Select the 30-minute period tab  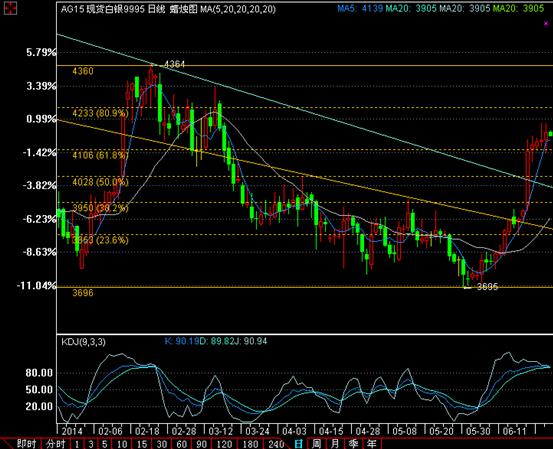(x=162, y=444)
